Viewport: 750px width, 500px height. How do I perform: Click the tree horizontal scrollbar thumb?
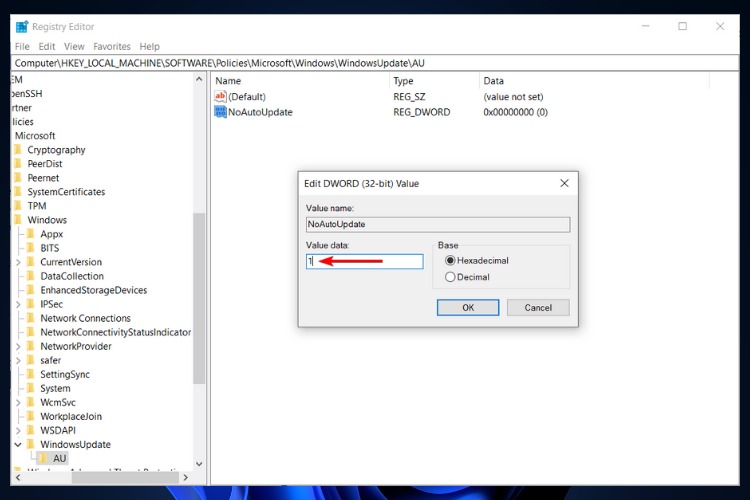[125, 478]
